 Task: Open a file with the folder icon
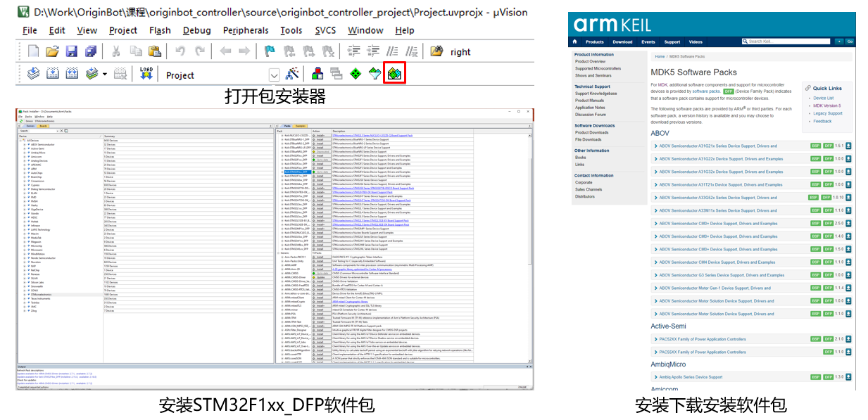(52, 51)
